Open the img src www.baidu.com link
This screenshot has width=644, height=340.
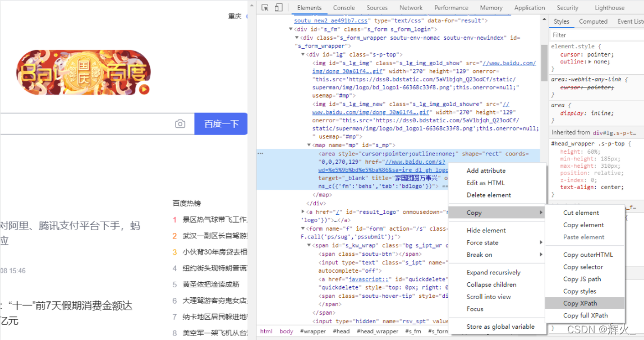point(509,63)
